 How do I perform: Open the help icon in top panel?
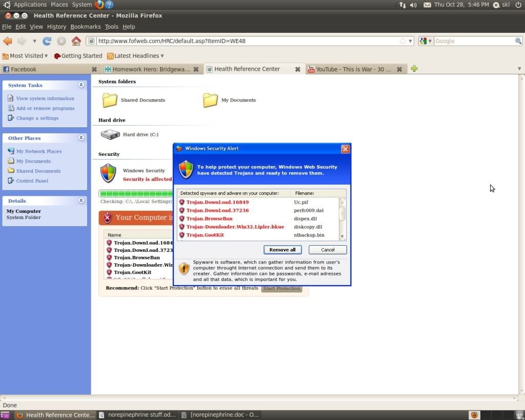click(109, 4)
